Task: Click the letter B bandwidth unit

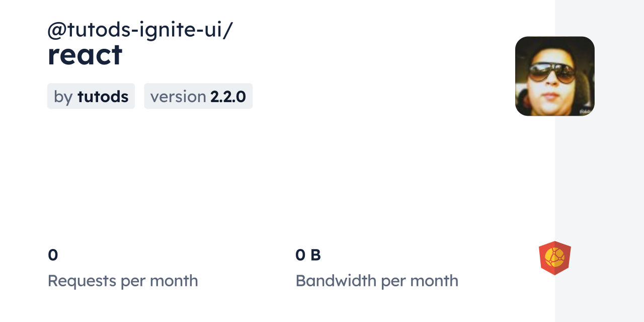Action: (315, 255)
